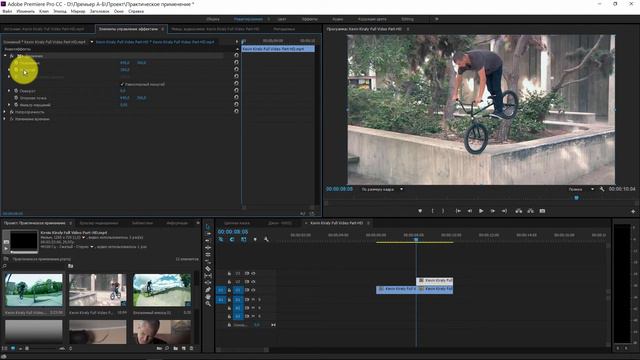
Task: Open the Файл menu
Action: click(7, 11)
